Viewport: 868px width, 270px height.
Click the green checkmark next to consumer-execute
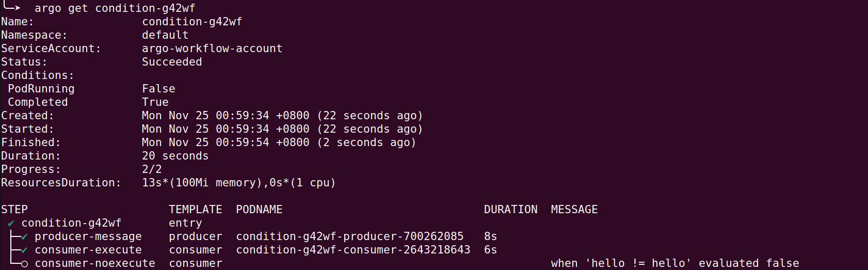pyautogui.click(x=24, y=250)
